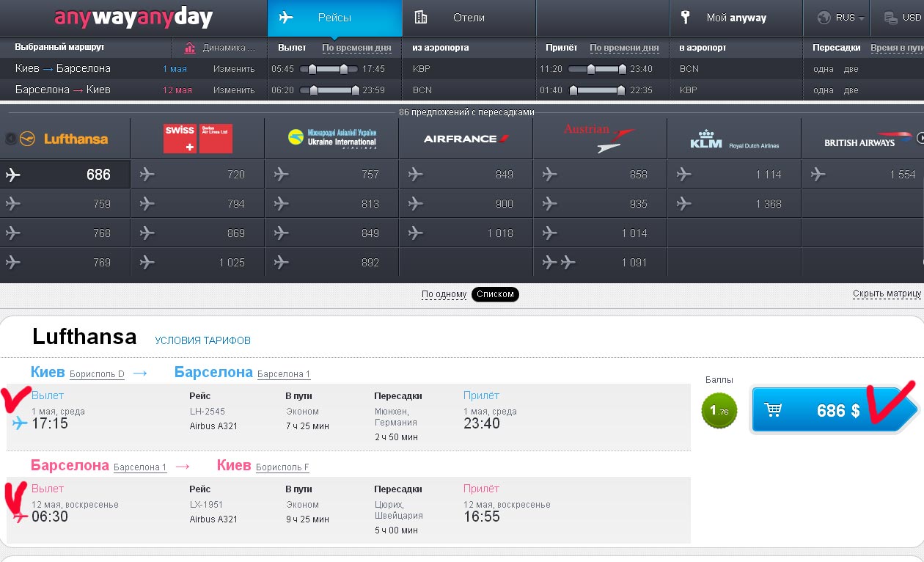This screenshot has width=924, height=562.
Task: Select the Austrian 1 091 fare cell
Action: [x=601, y=262]
